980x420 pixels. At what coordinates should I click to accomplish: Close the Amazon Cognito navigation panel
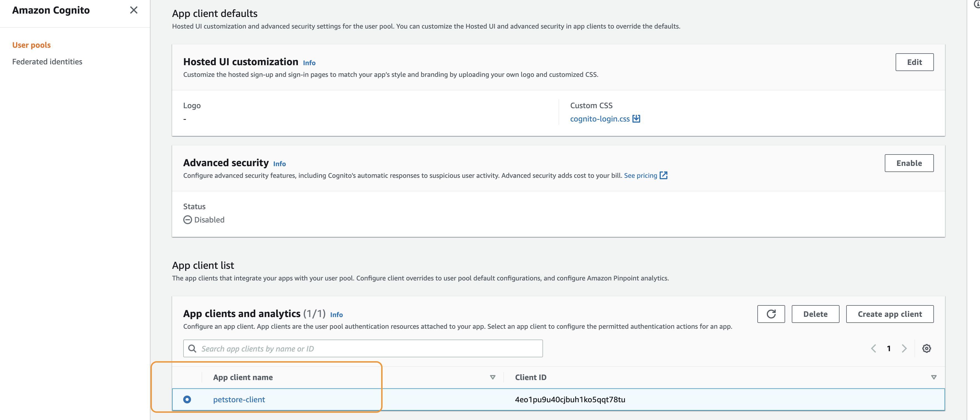click(134, 10)
